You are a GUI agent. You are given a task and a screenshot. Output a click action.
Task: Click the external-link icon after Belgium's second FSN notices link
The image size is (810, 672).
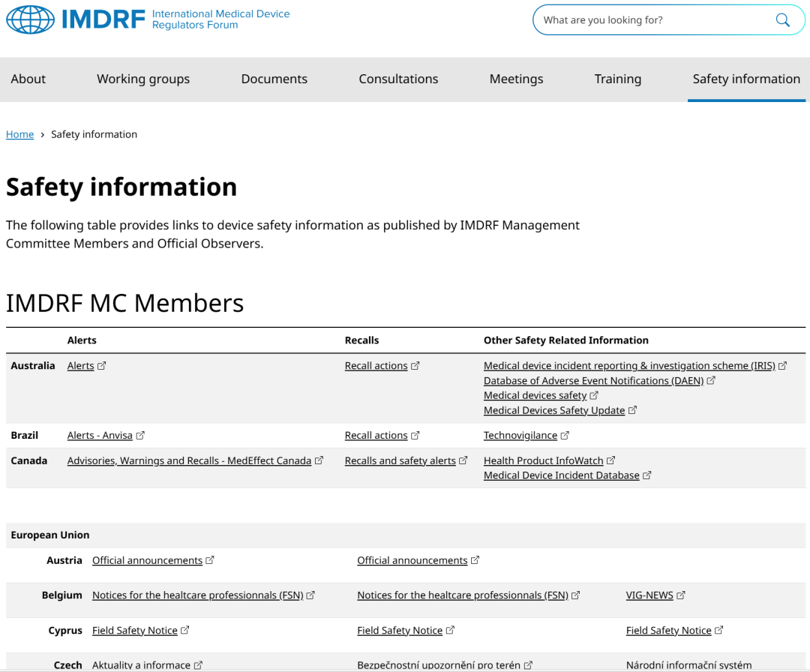[x=576, y=595]
